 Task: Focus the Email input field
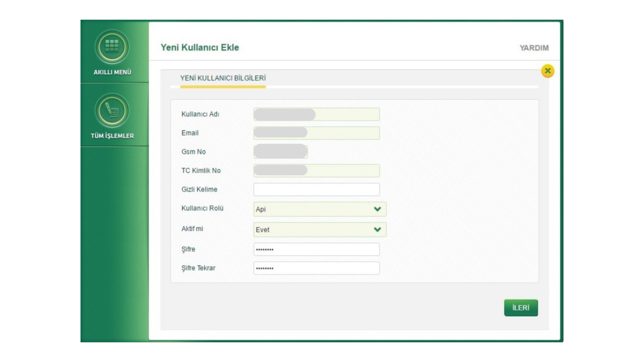tap(317, 133)
